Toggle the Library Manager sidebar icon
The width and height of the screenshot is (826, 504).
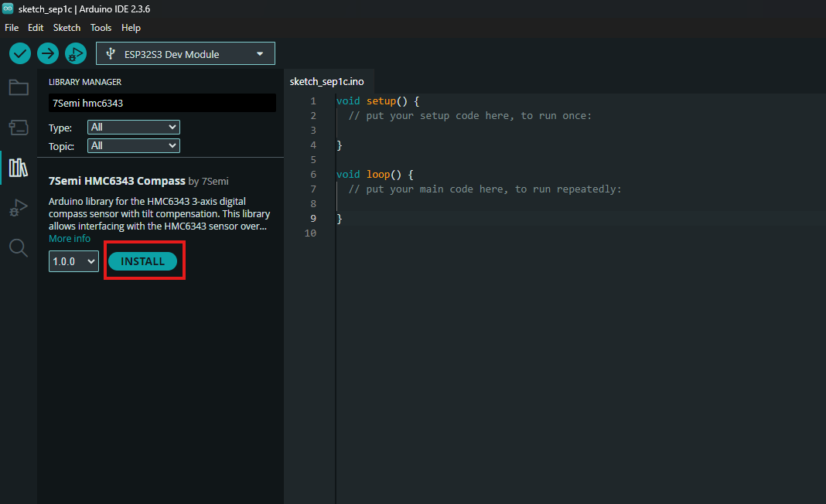(x=19, y=168)
